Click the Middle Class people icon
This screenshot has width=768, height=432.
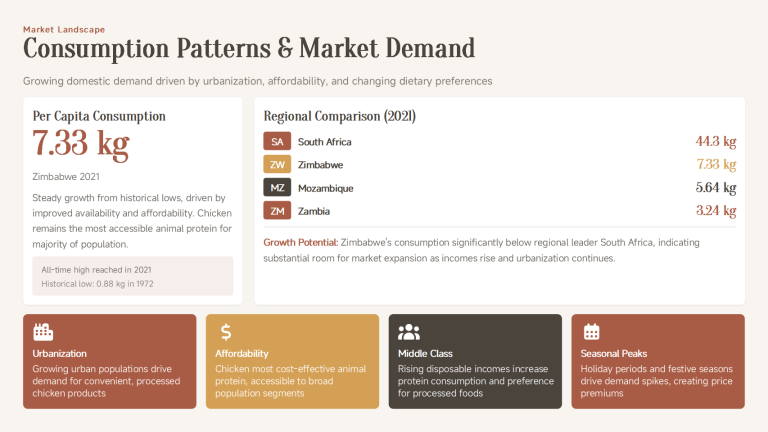tap(408, 332)
